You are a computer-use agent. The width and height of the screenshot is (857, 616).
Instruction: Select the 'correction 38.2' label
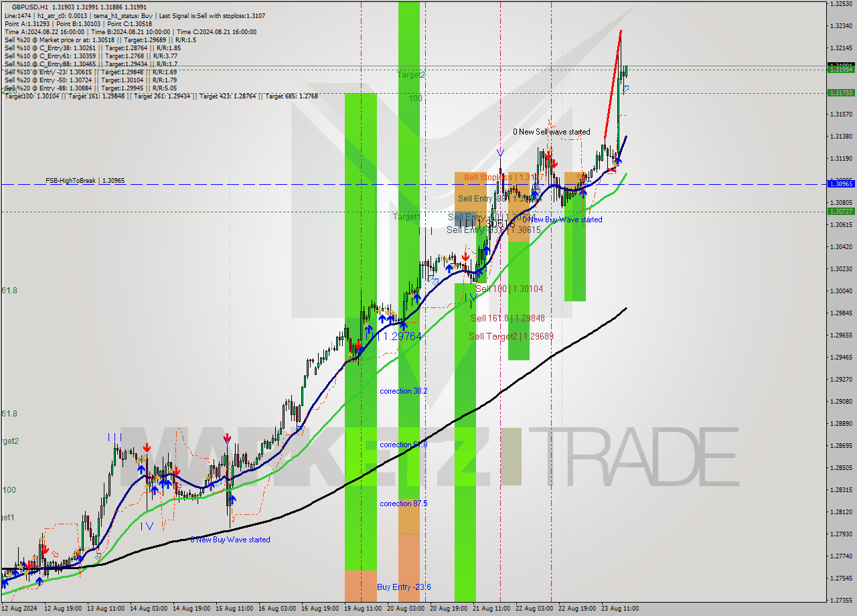click(x=404, y=391)
